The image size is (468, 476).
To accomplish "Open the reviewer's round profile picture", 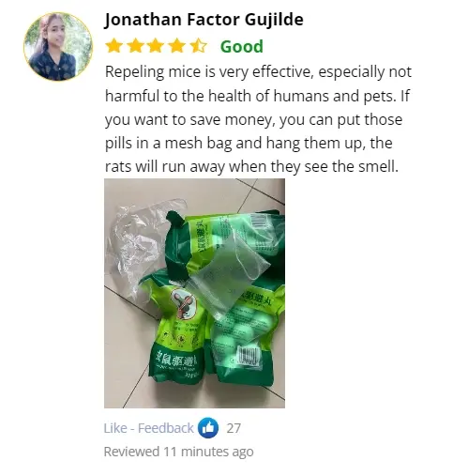I will click(58, 47).
